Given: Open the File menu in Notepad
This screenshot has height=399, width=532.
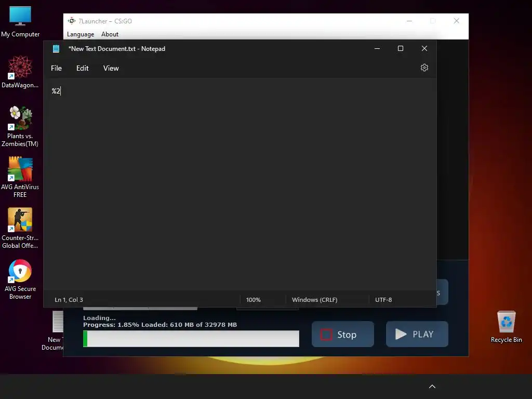Looking at the screenshot, I should pyautogui.click(x=56, y=68).
